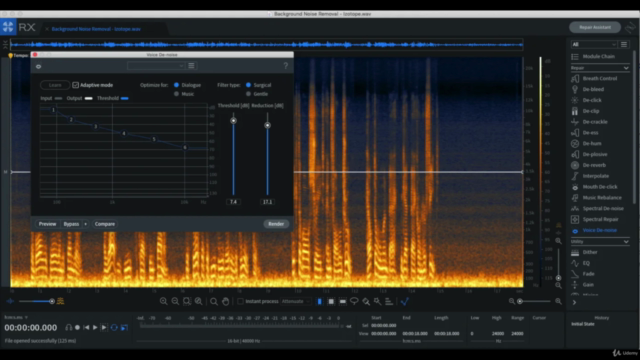Open the Bypass options arrow
640x360 pixels.
click(x=85, y=224)
